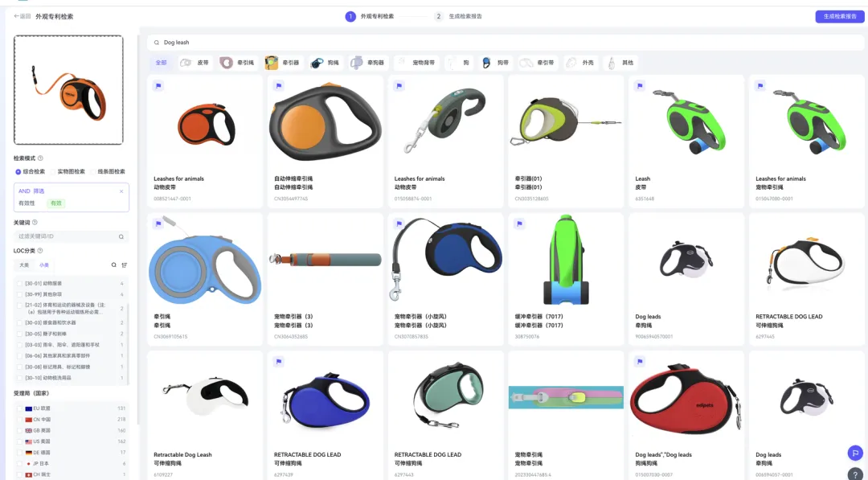The image size is (868, 480).
Task: Click the 生成检索报告 button
Action: click(839, 17)
